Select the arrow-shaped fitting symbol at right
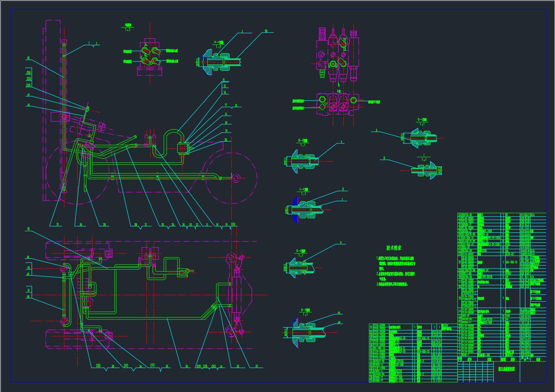The width and height of the screenshot is (555, 392). tap(426, 170)
